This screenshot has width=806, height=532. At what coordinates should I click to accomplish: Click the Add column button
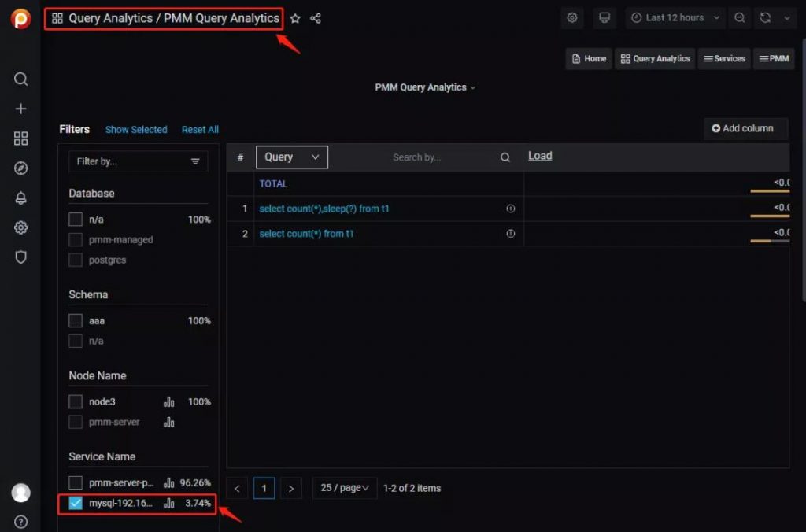[745, 128]
